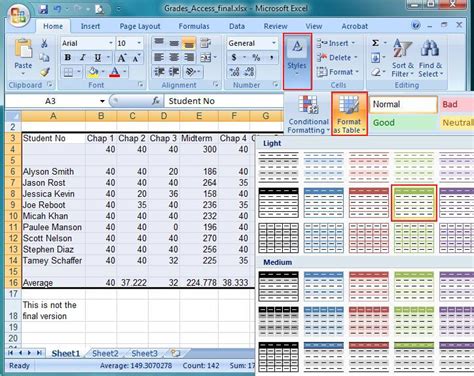The image size is (474, 376).
Task: Switch to the Page Layout tab
Action: pyautogui.click(x=140, y=26)
